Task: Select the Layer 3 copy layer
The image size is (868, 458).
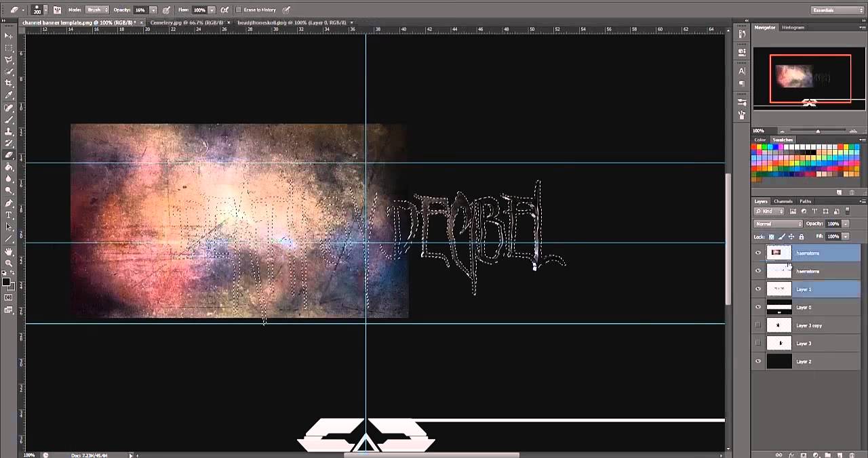Action: click(806, 325)
